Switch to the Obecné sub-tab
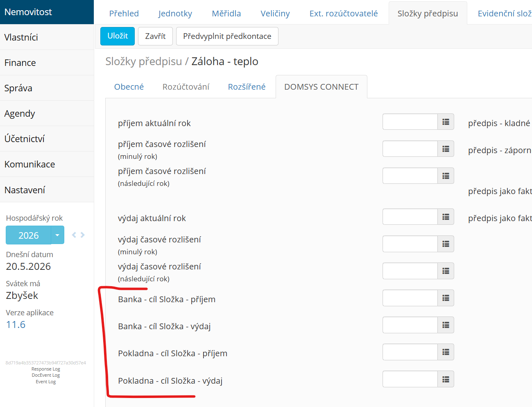This screenshot has height=407, width=532. pos(129,87)
